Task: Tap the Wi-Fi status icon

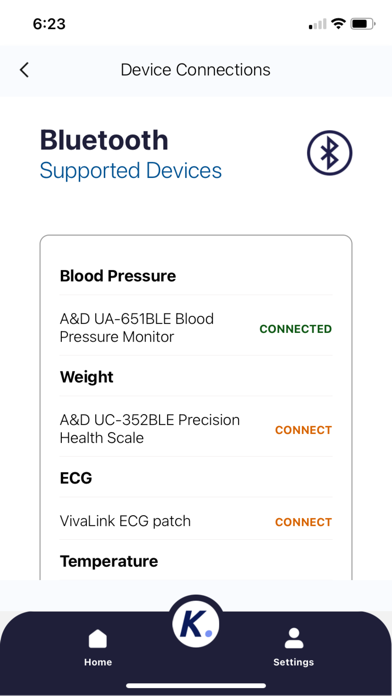Action: click(x=339, y=24)
